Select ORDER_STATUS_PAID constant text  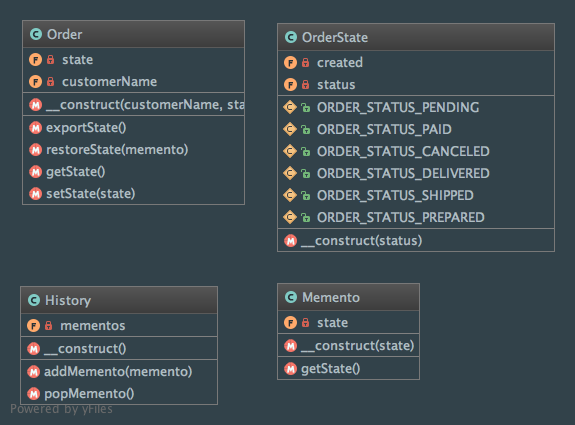(x=384, y=129)
